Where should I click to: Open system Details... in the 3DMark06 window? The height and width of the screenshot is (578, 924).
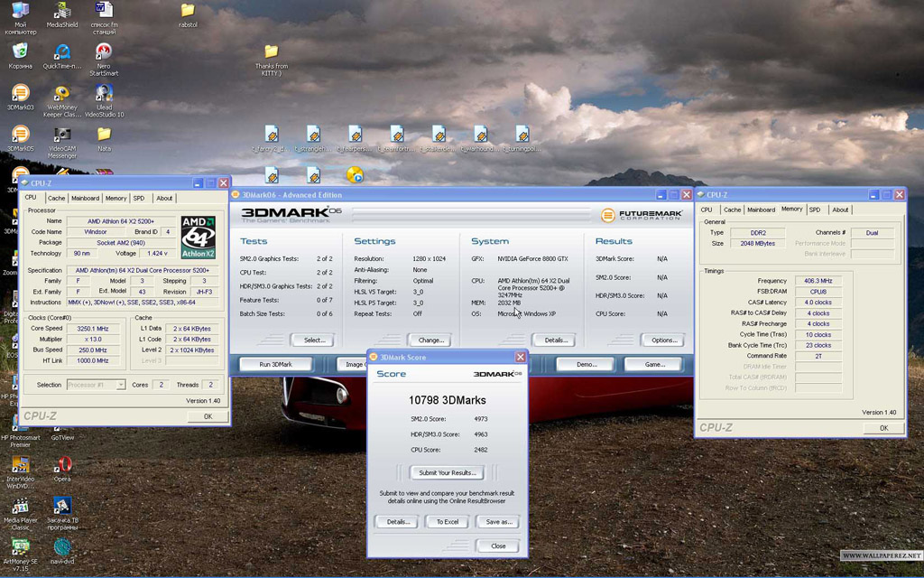tap(556, 340)
